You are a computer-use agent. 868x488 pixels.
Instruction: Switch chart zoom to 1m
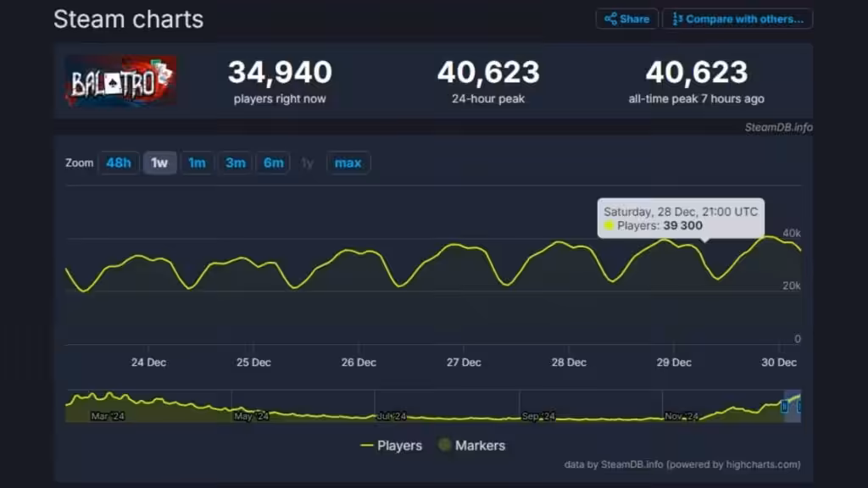click(x=197, y=163)
